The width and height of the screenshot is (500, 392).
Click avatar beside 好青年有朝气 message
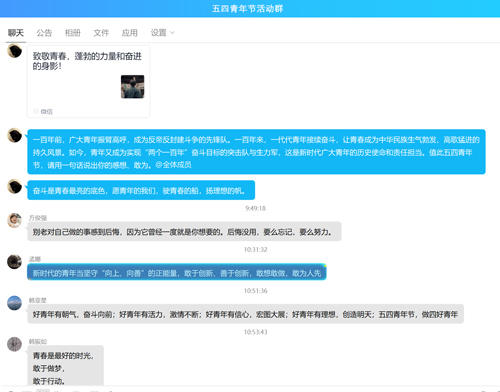tap(14, 303)
